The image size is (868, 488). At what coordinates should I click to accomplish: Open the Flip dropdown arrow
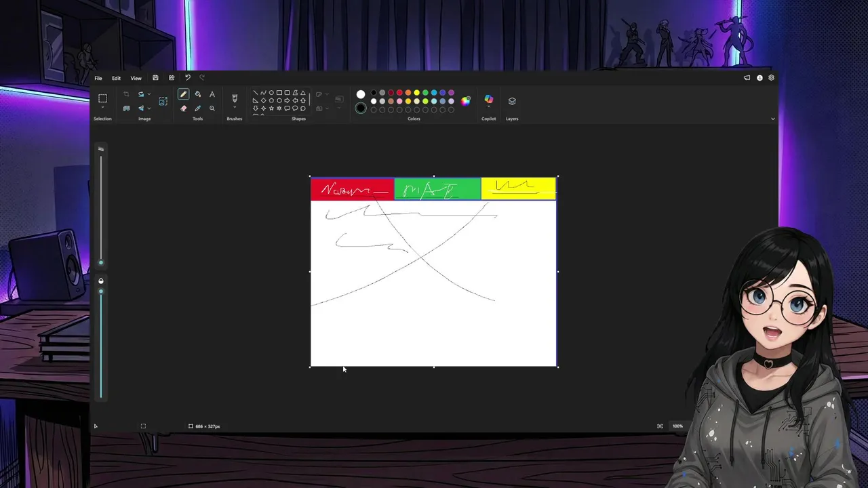click(x=149, y=108)
